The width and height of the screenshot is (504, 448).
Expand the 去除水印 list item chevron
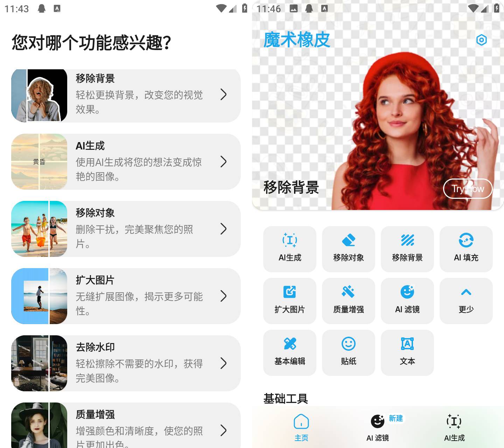point(224,364)
